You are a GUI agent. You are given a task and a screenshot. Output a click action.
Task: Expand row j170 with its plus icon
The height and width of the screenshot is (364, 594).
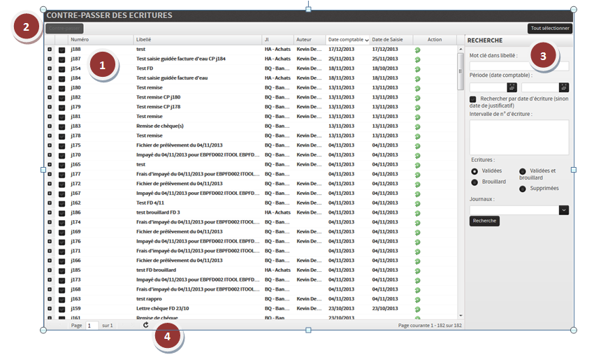tap(50, 155)
